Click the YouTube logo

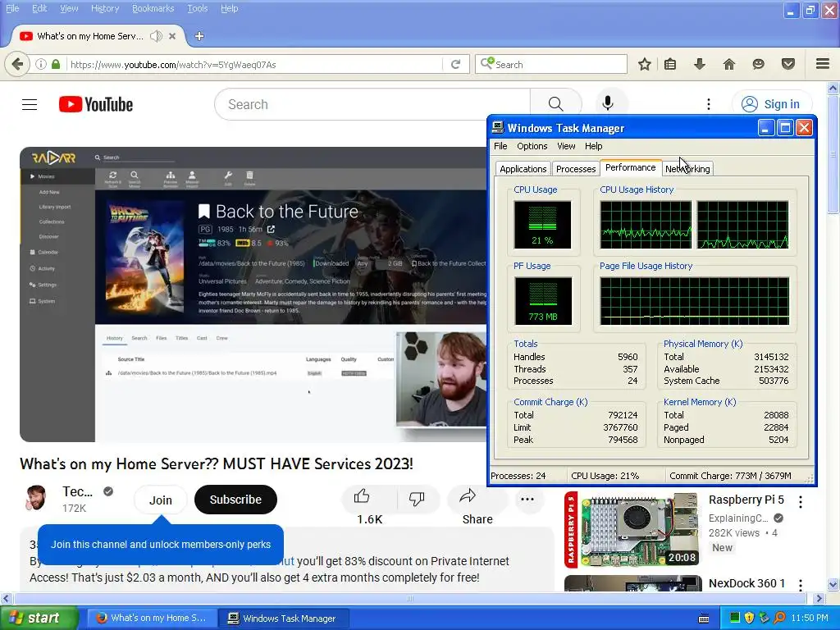click(x=96, y=104)
